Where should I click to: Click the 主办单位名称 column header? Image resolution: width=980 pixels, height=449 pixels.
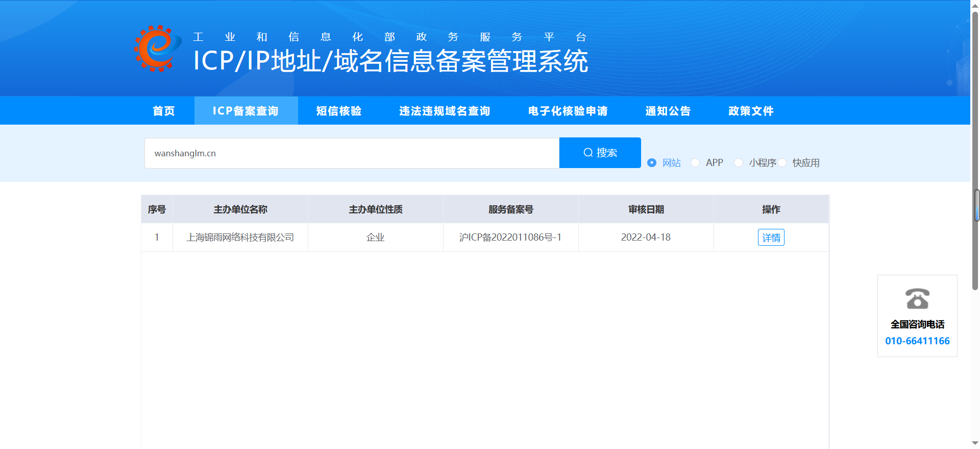(240, 209)
